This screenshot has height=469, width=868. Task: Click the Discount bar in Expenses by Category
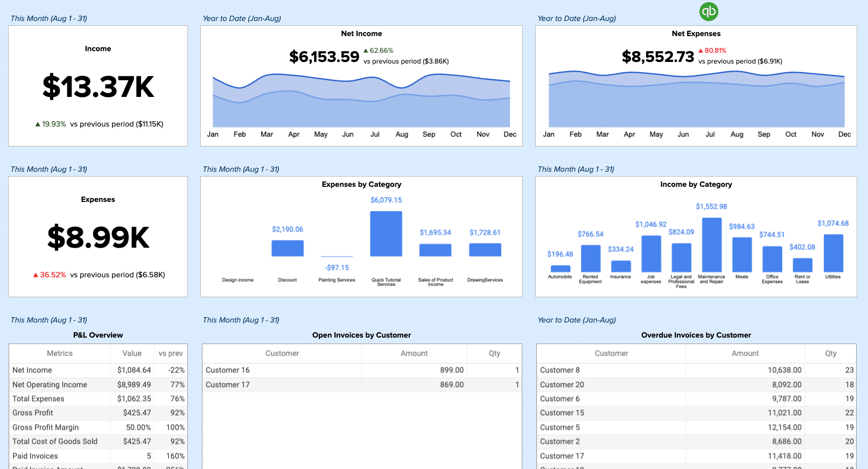pyautogui.click(x=288, y=248)
